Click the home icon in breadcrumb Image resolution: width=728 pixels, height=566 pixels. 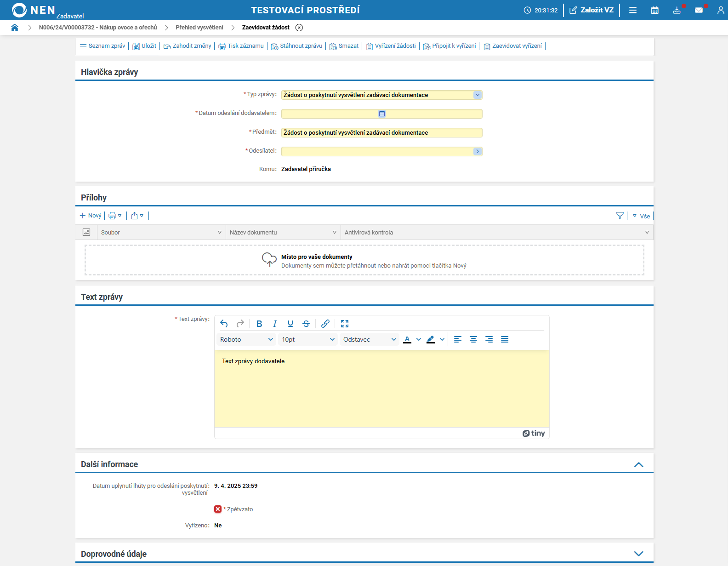click(15, 28)
